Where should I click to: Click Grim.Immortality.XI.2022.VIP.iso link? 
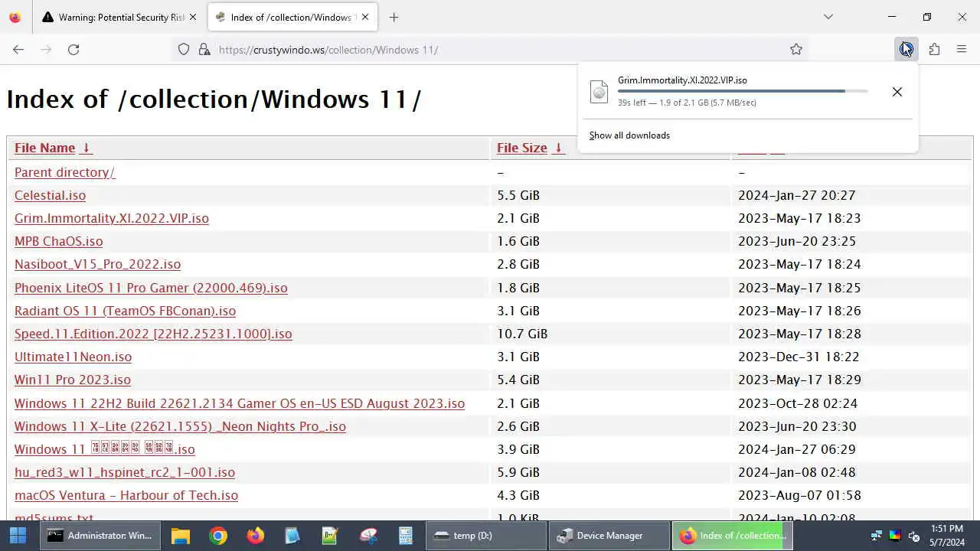click(112, 218)
